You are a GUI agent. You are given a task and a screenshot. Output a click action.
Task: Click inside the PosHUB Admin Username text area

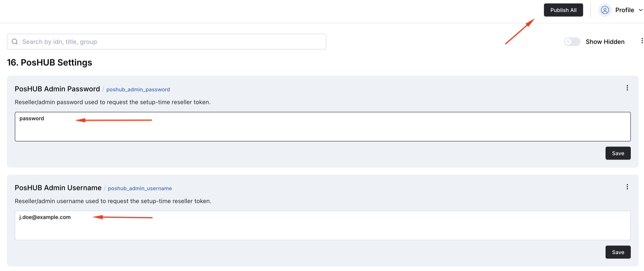(322, 226)
